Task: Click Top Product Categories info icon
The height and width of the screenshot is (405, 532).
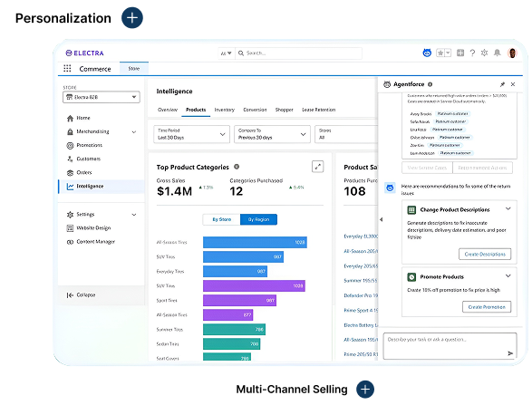Action: [x=237, y=167]
